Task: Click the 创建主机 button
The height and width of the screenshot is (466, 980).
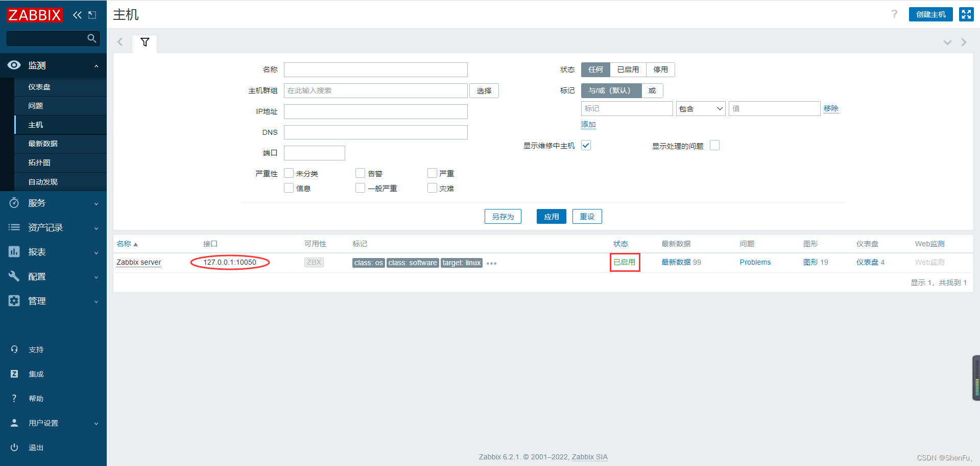Action: [x=931, y=14]
